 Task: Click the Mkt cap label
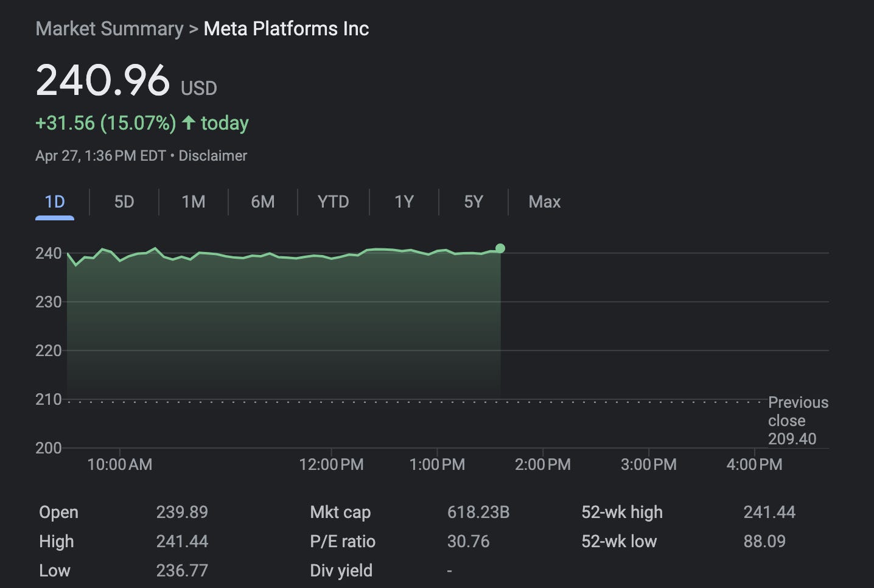tap(340, 512)
